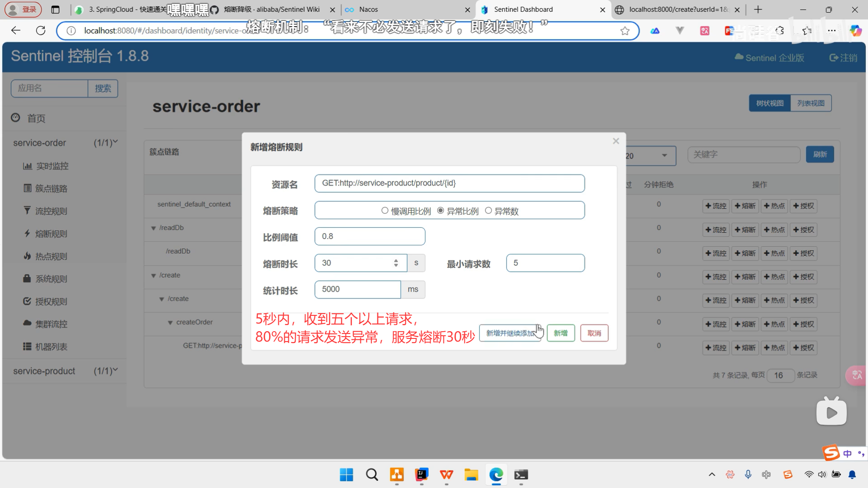
Task: Click the 取消 cancel button
Action: (x=594, y=333)
